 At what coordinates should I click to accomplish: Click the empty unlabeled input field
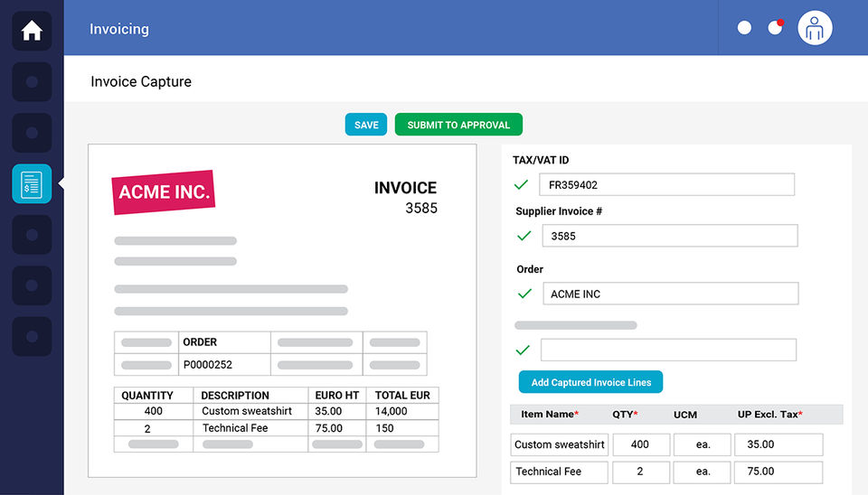coord(668,350)
